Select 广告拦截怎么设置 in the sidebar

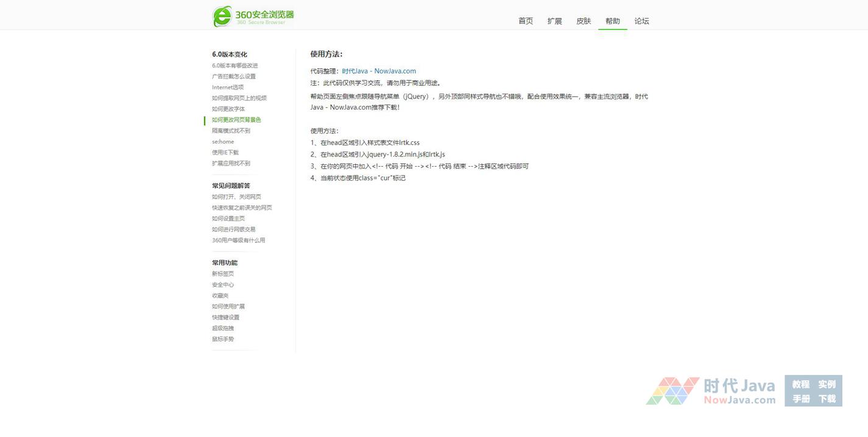[233, 77]
